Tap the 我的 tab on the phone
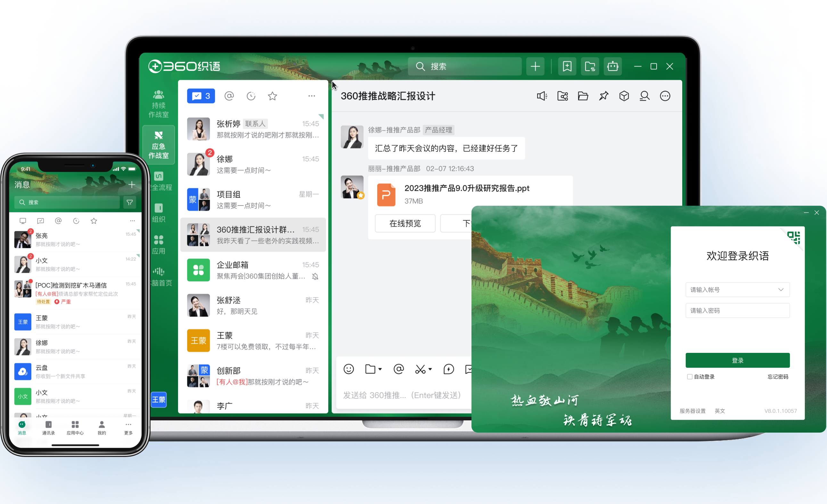Screen dimensions: 827x504 102,427
